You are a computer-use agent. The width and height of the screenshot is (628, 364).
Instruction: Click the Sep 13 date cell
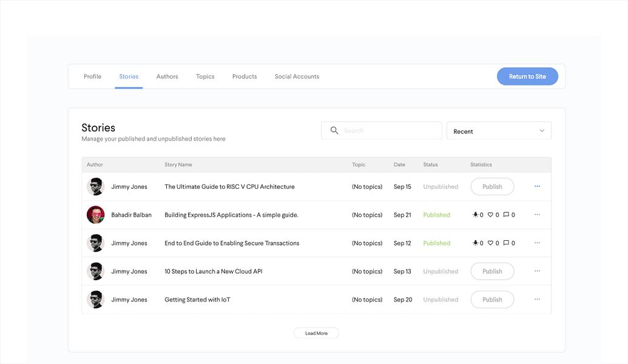402,271
